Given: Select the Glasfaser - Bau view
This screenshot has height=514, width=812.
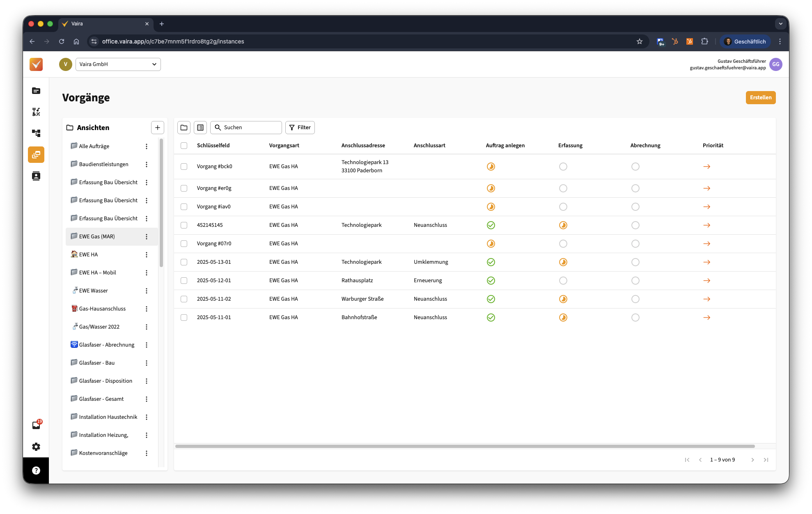Looking at the screenshot, I should 97,363.
